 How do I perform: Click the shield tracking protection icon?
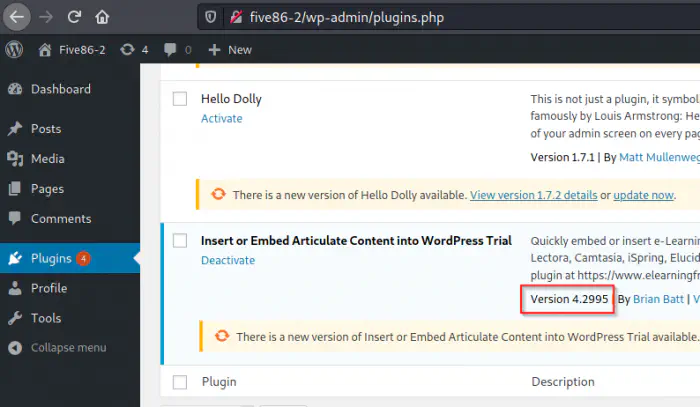click(x=210, y=17)
